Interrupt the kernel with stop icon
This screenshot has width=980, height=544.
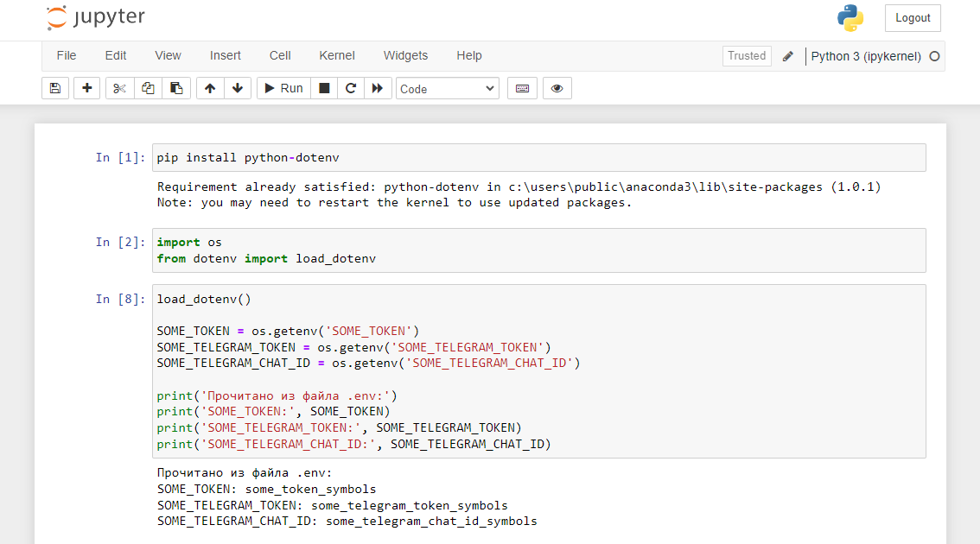click(324, 88)
